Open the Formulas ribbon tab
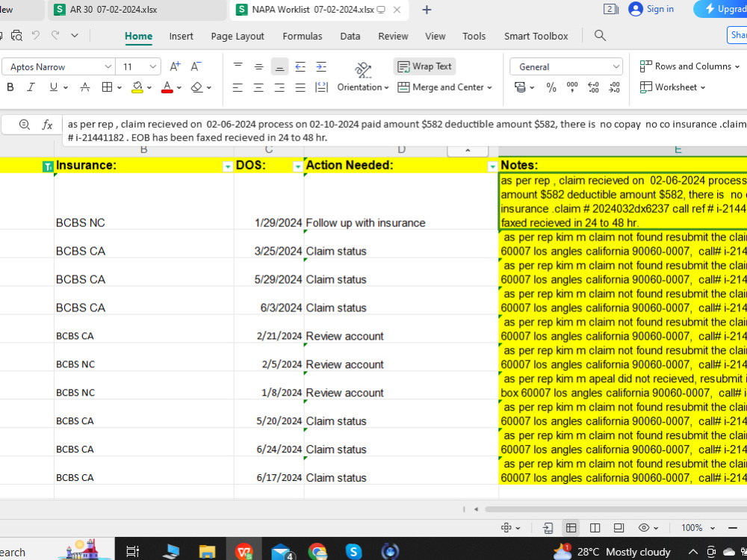This screenshot has height=560, width=747. click(x=302, y=36)
